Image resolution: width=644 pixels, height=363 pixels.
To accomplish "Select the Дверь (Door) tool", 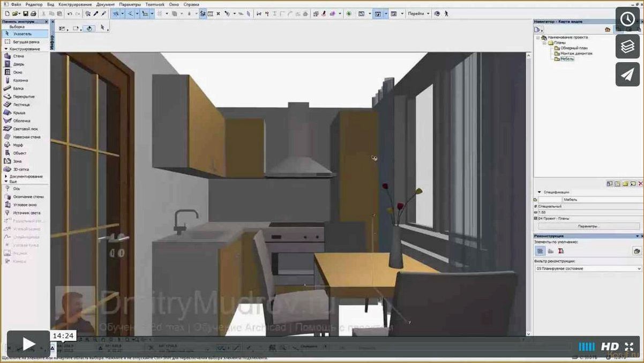I will point(18,64).
